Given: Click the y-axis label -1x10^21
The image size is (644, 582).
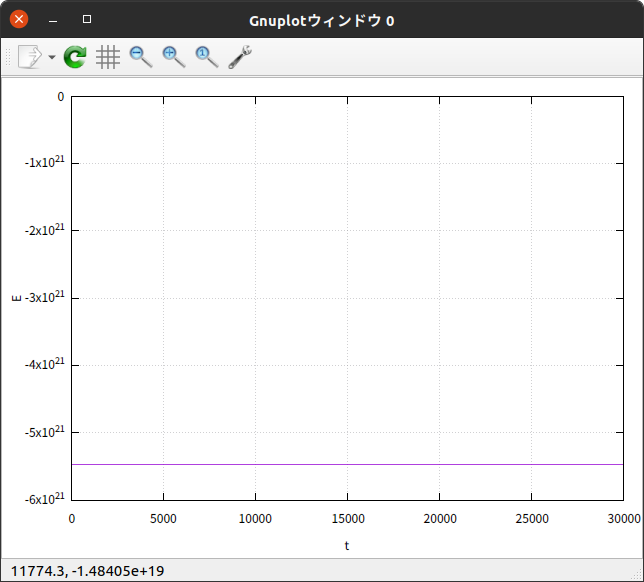Looking at the screenshot, I should [x=44, y=162].
